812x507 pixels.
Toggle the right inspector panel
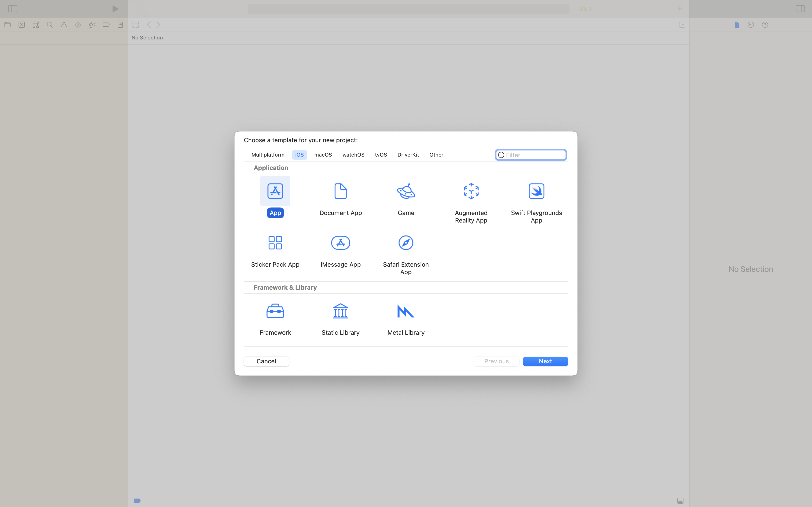[x=800, y=9]
